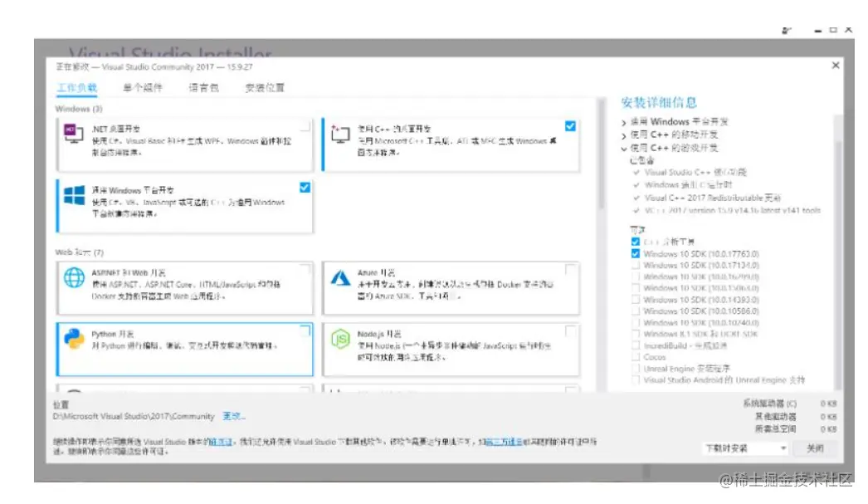868x504 pixels.
Task: Enable the .NET desktop development workload checkbox
Action: pyautogui.click(x=305, y=126)
